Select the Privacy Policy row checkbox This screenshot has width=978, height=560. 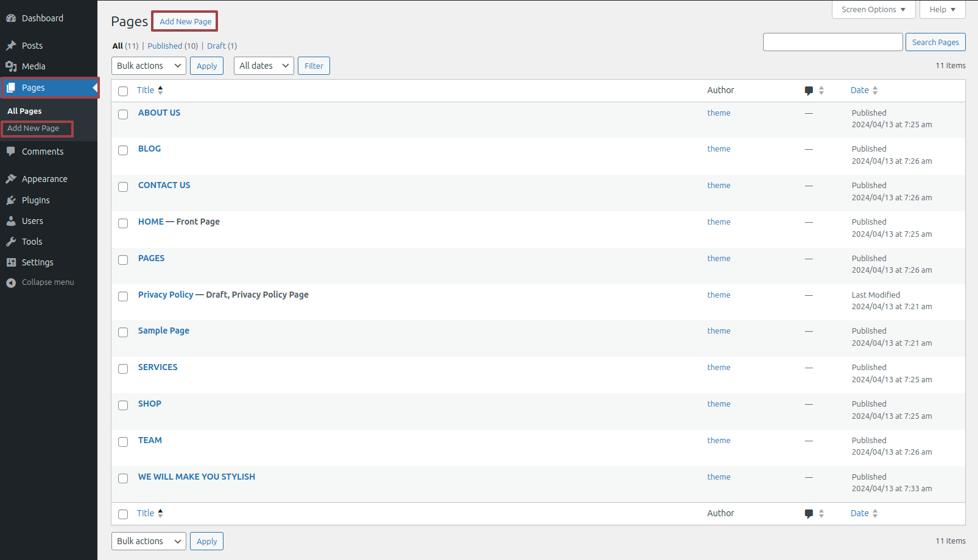[123, 296]
